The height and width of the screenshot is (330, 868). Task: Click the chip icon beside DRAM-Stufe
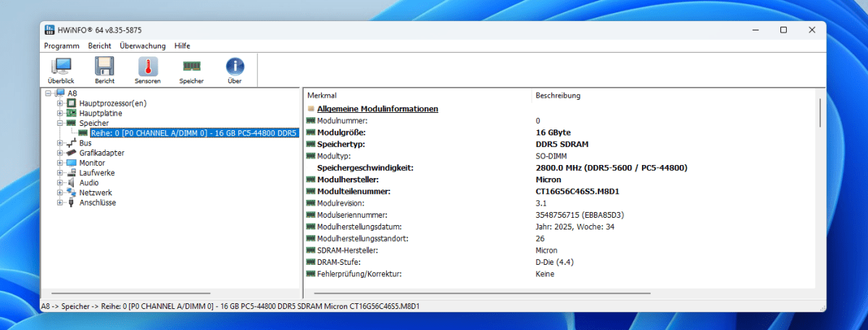pos(311,262)
